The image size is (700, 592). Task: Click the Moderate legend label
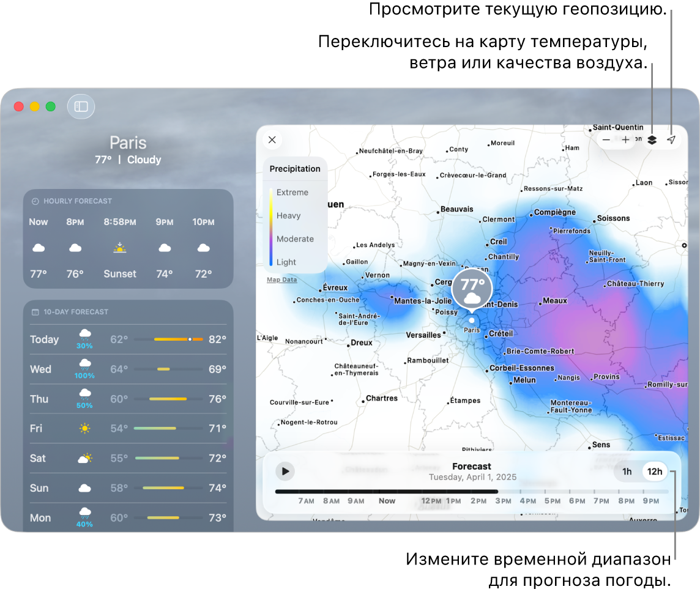pyautogui.click(x=295, y=239)
